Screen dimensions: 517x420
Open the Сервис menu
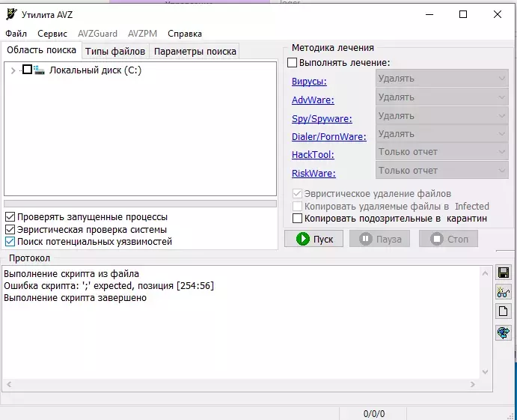click(x=52, y=34)
